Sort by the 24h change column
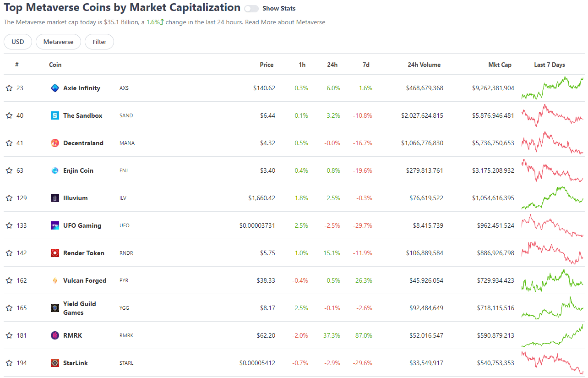Viewport: 588px width, 378px height. (x=332, y=65)
